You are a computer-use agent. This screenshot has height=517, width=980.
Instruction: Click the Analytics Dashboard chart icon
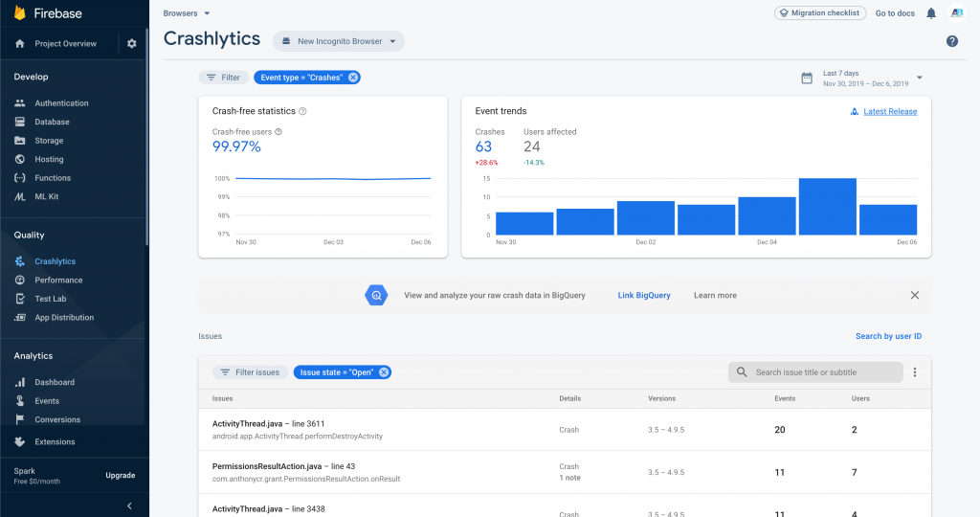20,382
